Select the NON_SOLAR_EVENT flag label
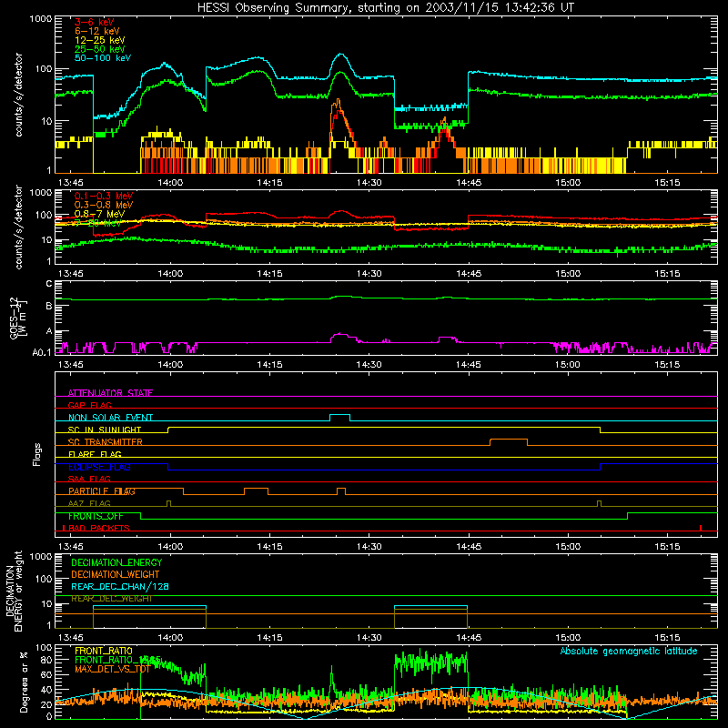Viewport: 728px width, 728px height. pyautogui.click(x=110, y=418)
